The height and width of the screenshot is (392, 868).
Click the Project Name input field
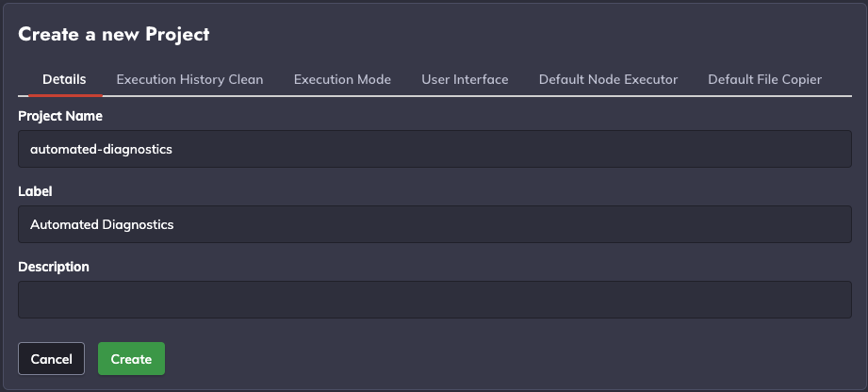pos(434,149)
